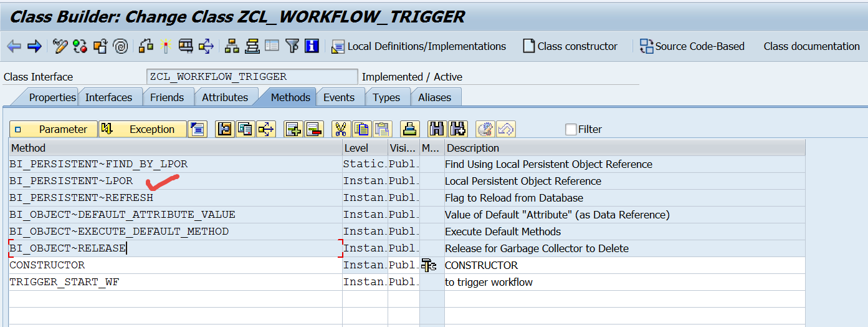
Task: Click the greyed globe-and-pencil icon
Action: [485, 129]
